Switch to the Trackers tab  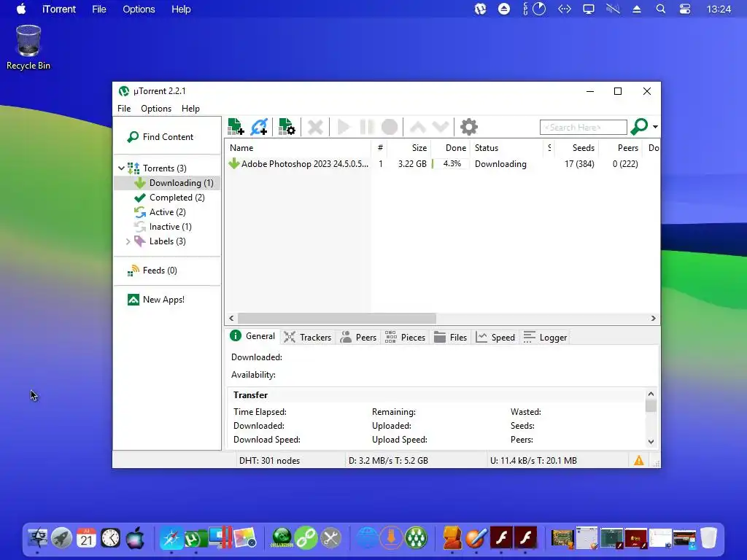coord(308,338)
